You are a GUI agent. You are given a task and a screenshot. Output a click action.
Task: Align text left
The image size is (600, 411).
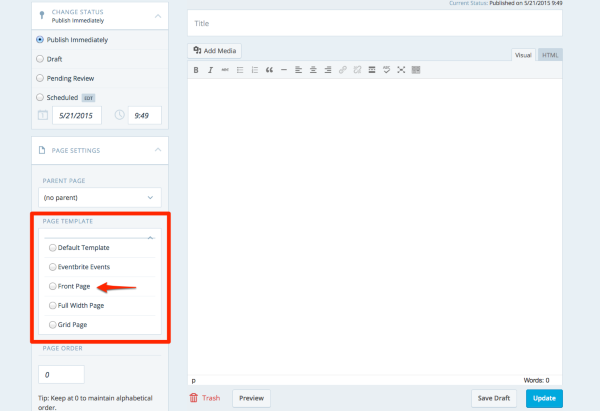click(x=298, y=70)
